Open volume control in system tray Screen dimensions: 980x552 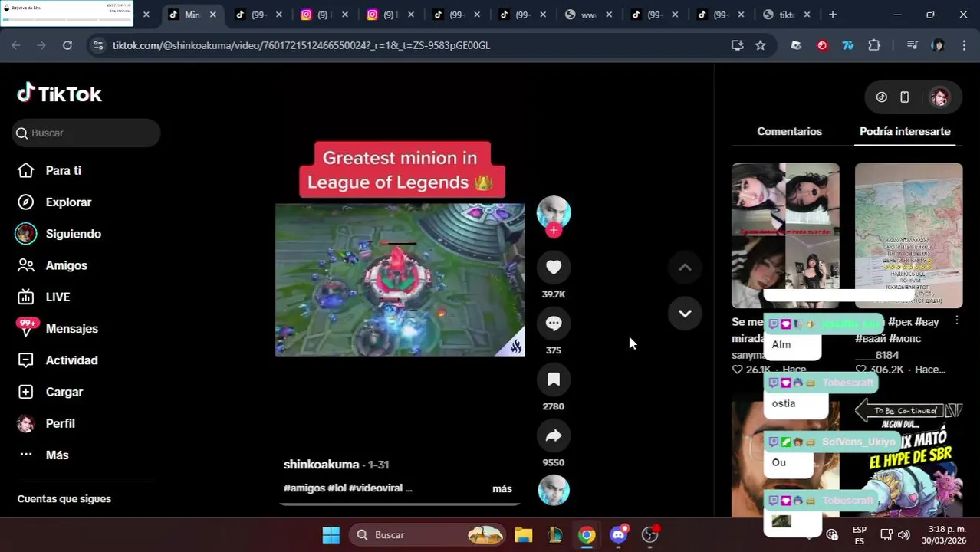pos(904,535)
